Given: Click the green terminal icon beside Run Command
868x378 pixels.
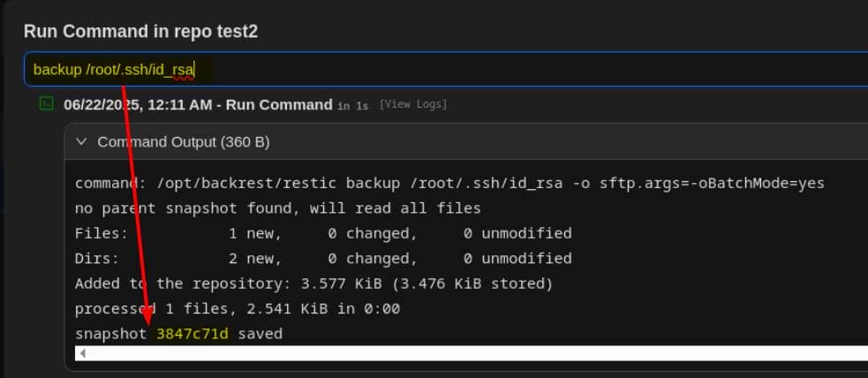Looking at the screenshot, I should (47, 104).
